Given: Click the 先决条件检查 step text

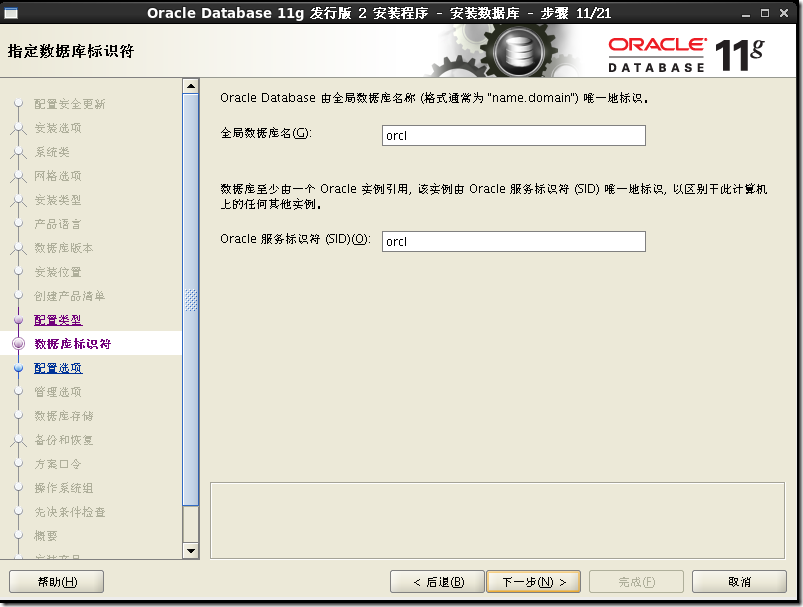Looking at the screenshot, I should [70, 512].
